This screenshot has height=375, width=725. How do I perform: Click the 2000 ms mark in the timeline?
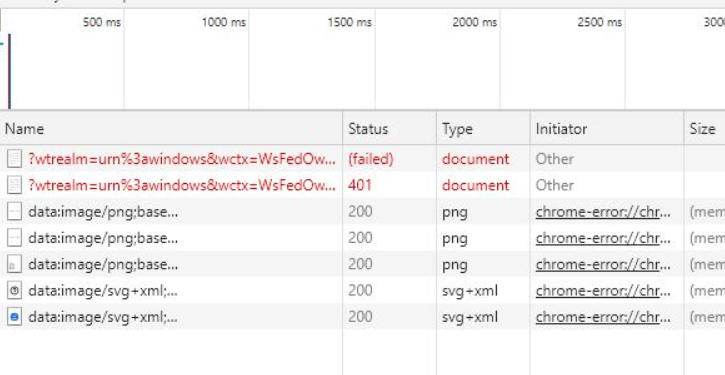(x=475, y=22)
